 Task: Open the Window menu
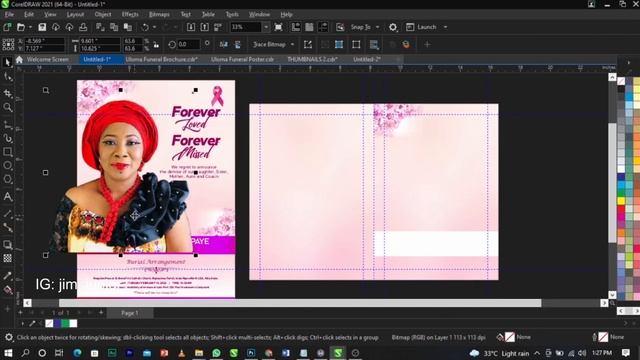259,14
